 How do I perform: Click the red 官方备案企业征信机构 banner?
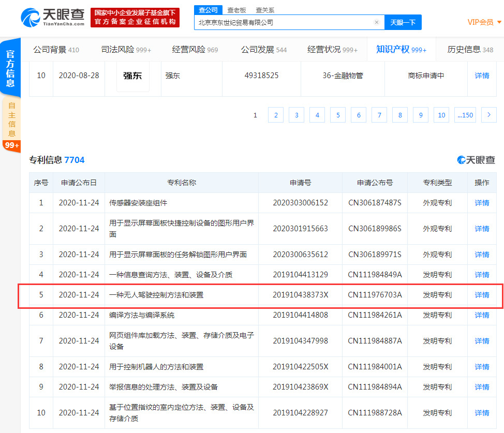[x=135, y=18]
